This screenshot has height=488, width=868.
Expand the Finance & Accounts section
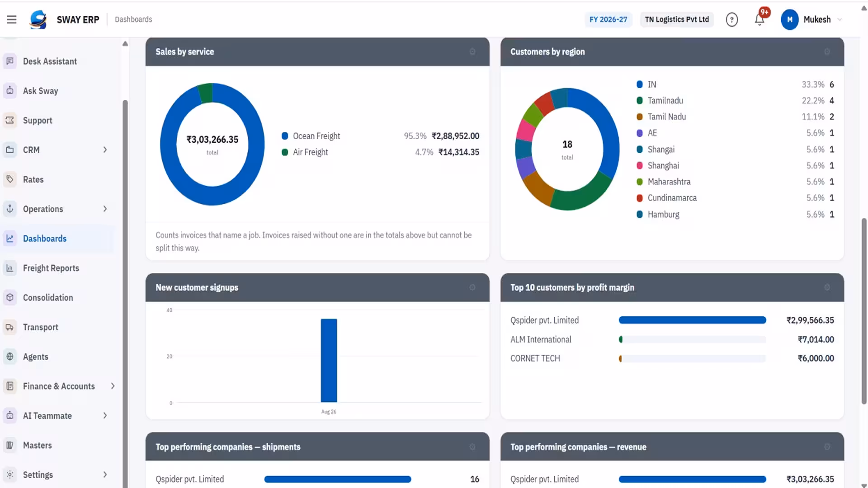coord(113,386)
